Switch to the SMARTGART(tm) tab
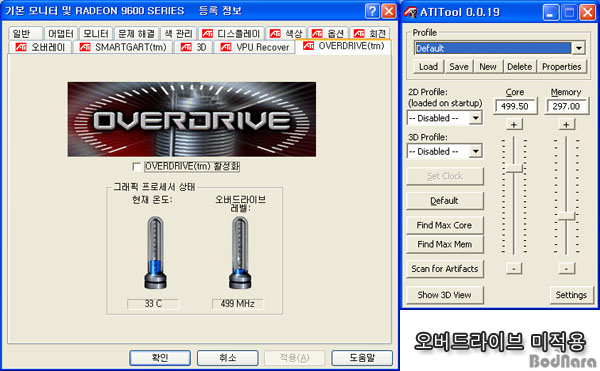 coord(123,47)
